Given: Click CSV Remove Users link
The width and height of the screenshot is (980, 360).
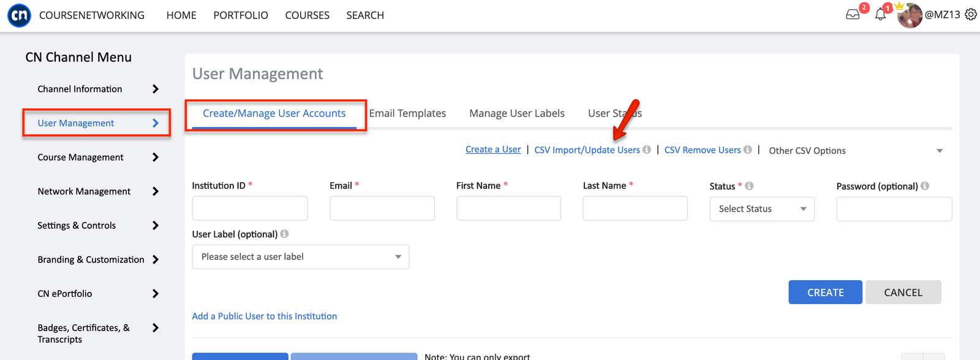Looking at the screenshot, I should pos(703,150).
